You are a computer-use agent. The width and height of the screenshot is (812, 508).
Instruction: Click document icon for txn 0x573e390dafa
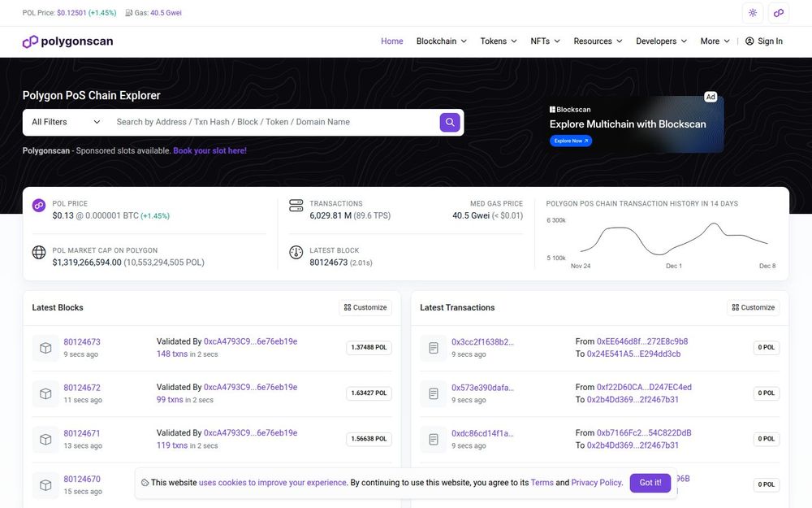click(x=434, y=394)
